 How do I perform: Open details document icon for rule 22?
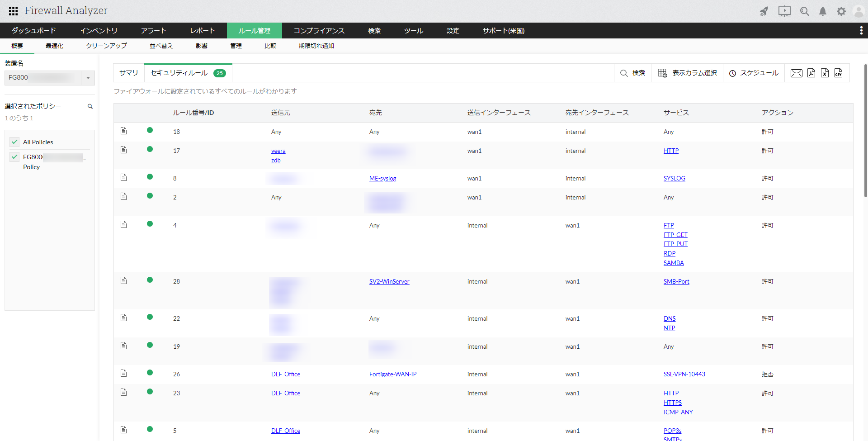(123, 318)
